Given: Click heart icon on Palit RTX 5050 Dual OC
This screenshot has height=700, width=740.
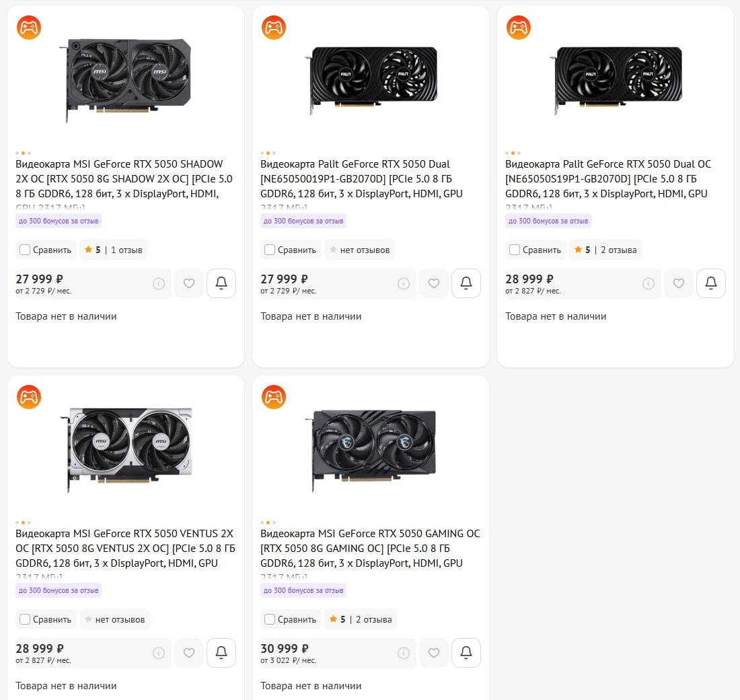Looking at the screenshot, I should pos(679,283).
